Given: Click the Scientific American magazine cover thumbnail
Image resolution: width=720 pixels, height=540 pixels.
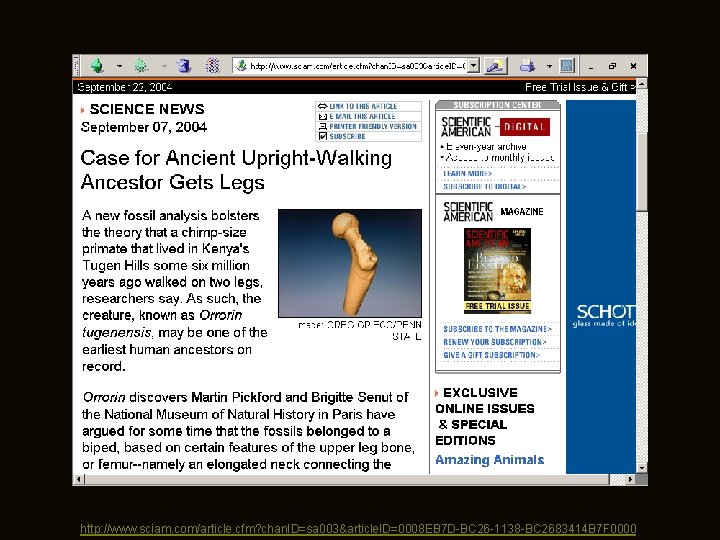Looking at the screenshot, I should (497, 271).
